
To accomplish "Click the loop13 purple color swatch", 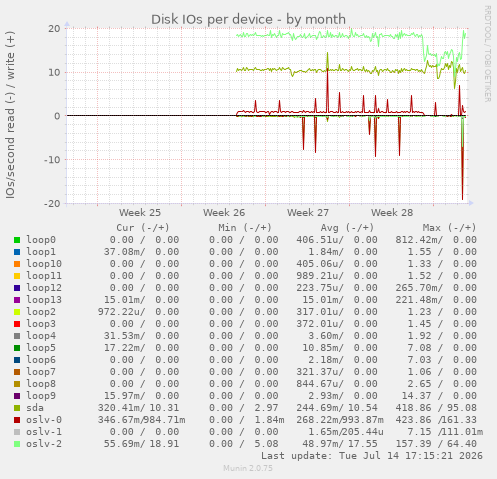I will [x=17, y=300].
